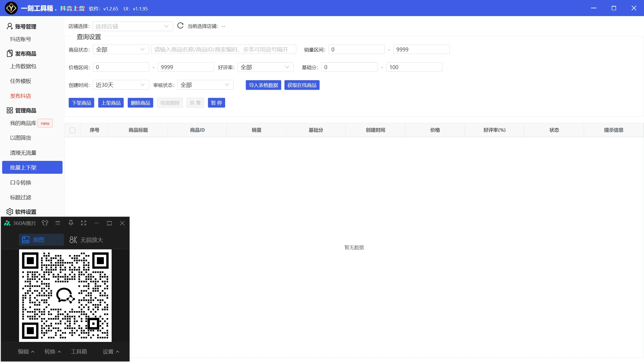Close the 360AI图片 window

click(x=122, y=223)
